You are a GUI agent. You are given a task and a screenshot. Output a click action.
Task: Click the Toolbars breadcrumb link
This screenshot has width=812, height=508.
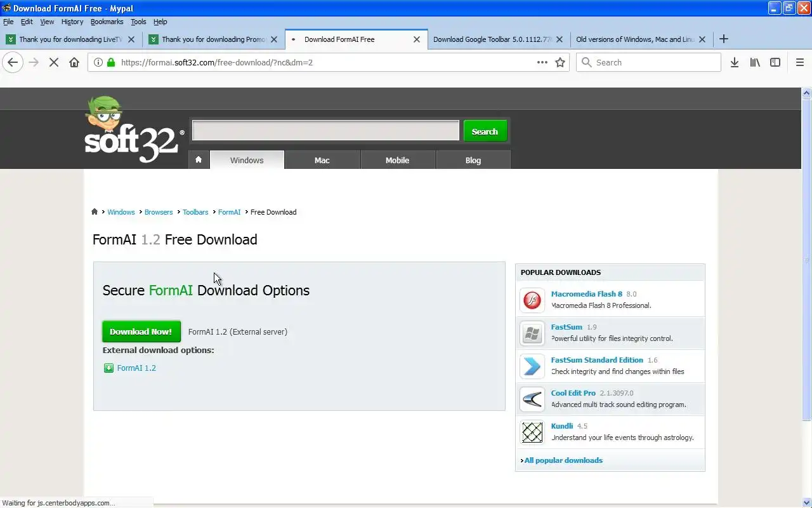coord(195,212)
